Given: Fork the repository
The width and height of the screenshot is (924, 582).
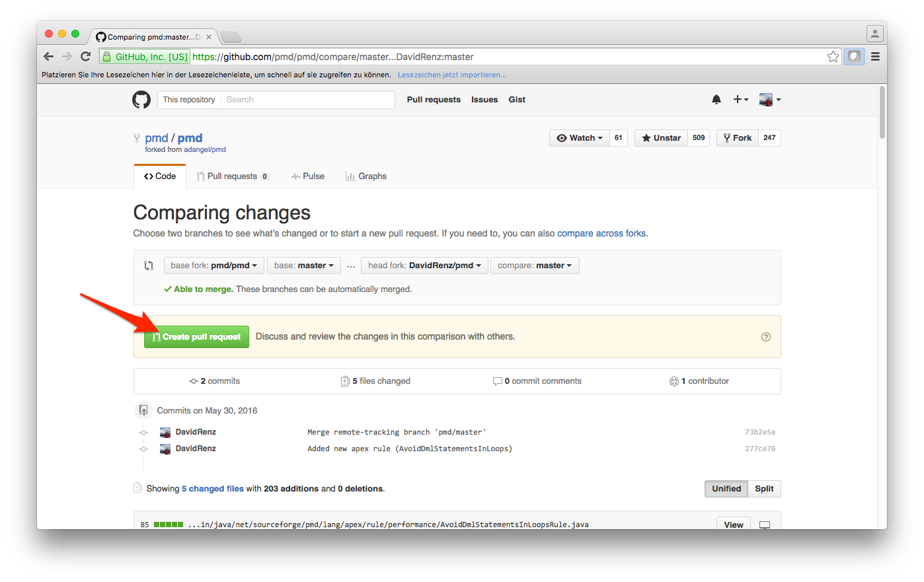Looking at the screenshot, I should [x=737, y=138].
